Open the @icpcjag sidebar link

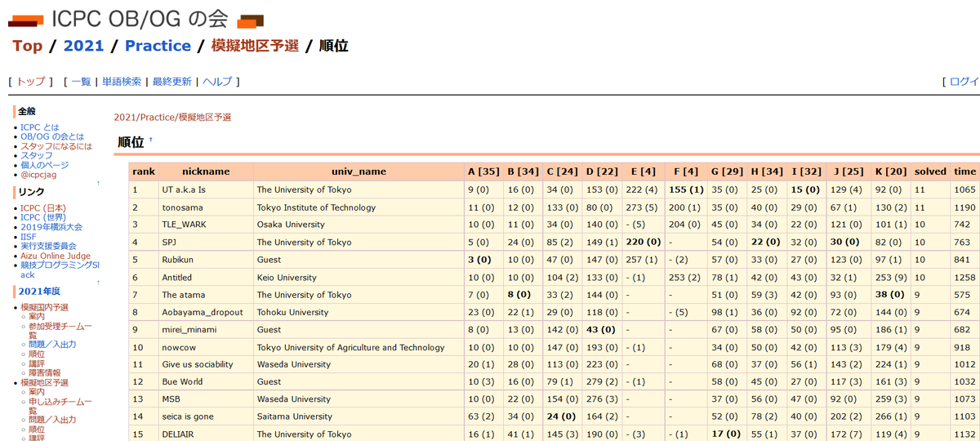(x=38, y=175)
